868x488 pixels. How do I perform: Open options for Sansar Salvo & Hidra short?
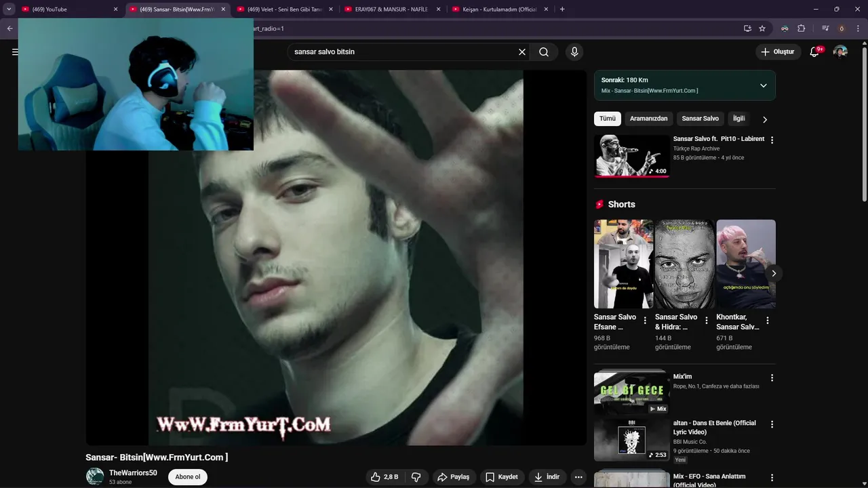707,321
